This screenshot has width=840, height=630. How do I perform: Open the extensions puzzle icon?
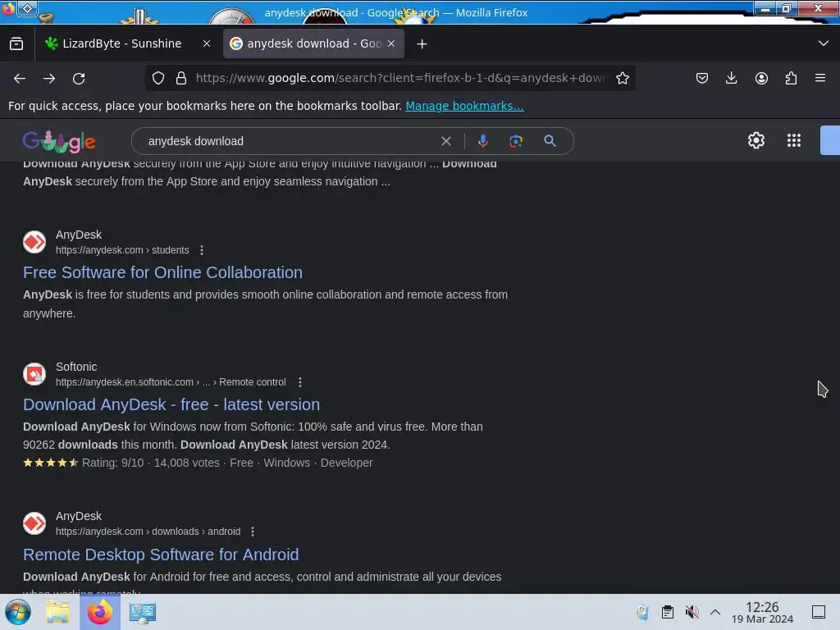pos(791,78)
